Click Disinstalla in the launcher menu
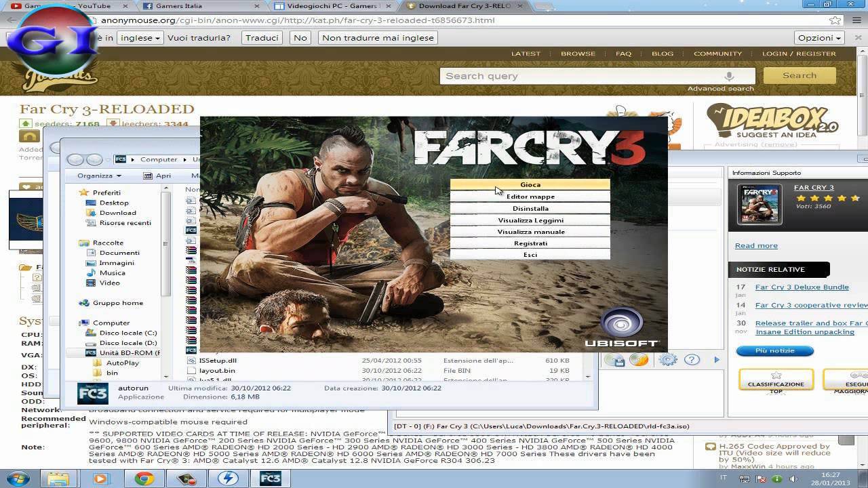 pyautogui.click(x=530, y=208)
